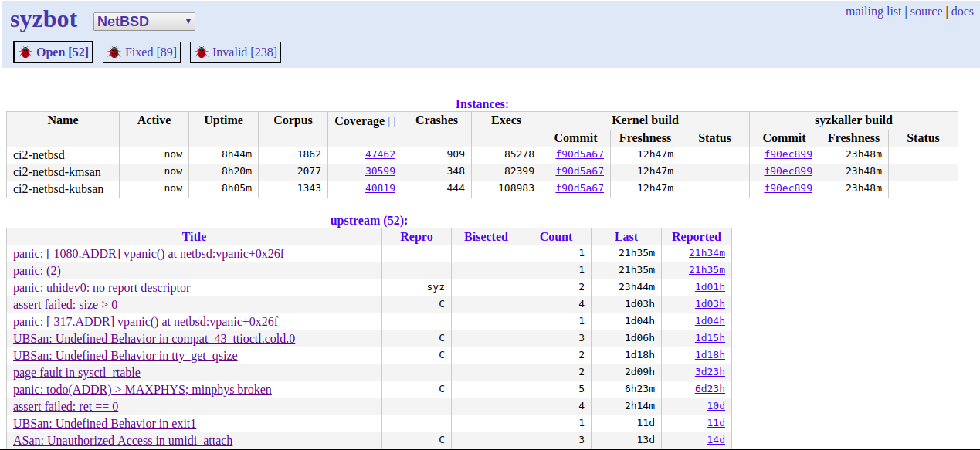
Task: Open coverage report 30599 for ci2-netbsd-kmsan
Action: pyautogui.click(x=380, y=171)
